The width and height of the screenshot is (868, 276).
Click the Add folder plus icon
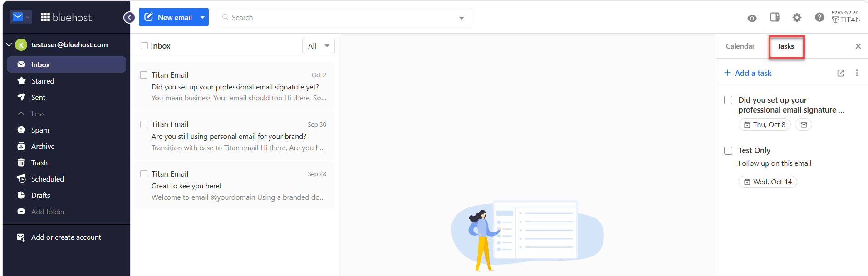coord(21,212)
